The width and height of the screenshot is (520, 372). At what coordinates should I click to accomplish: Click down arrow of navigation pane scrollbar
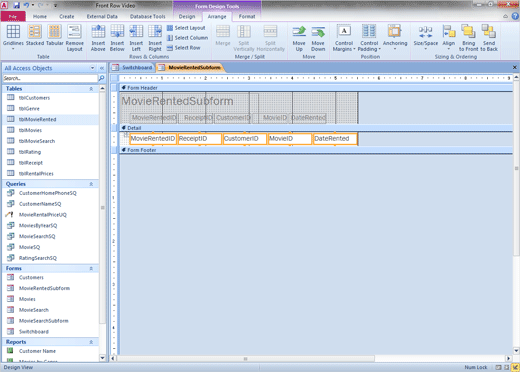[x=102, y=358]
